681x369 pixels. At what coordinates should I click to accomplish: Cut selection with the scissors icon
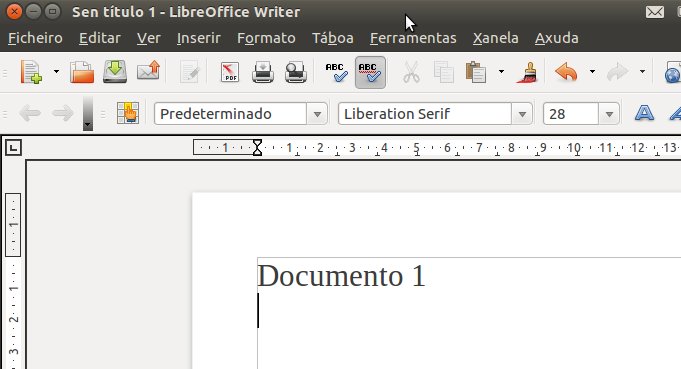point(411,72)
